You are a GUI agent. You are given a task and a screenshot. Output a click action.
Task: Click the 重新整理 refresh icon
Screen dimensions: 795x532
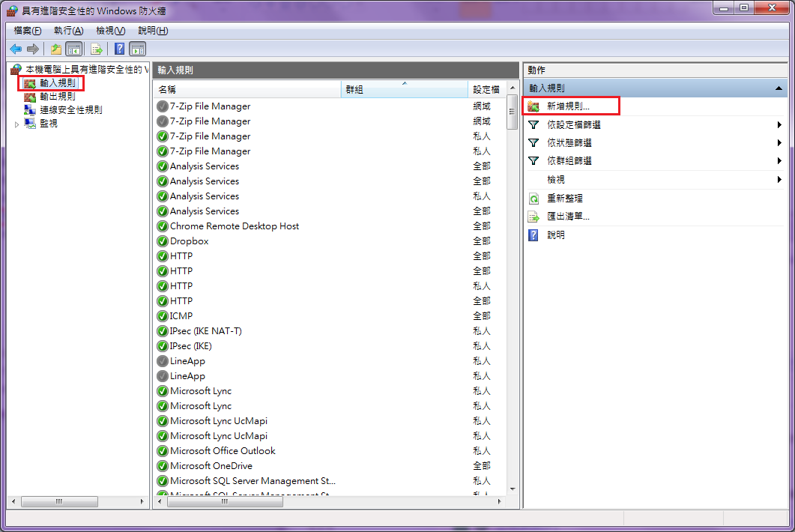pos(532,197)
